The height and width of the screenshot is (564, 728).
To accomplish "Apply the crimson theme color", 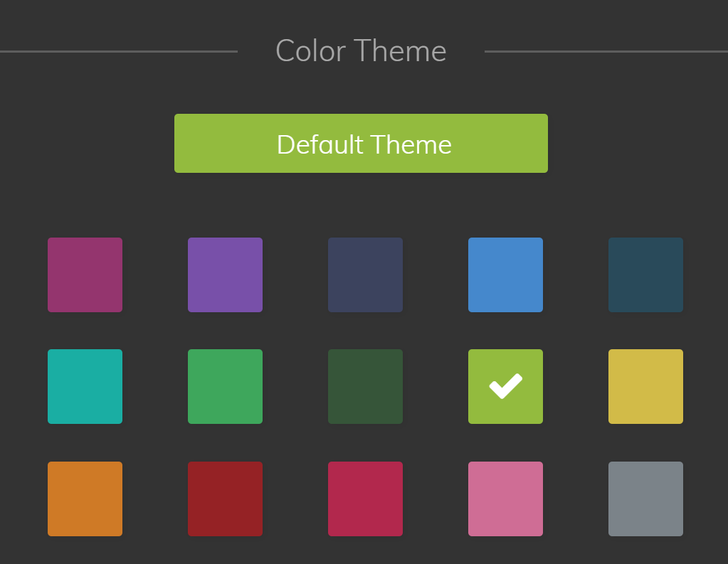I will click(365, 499).
